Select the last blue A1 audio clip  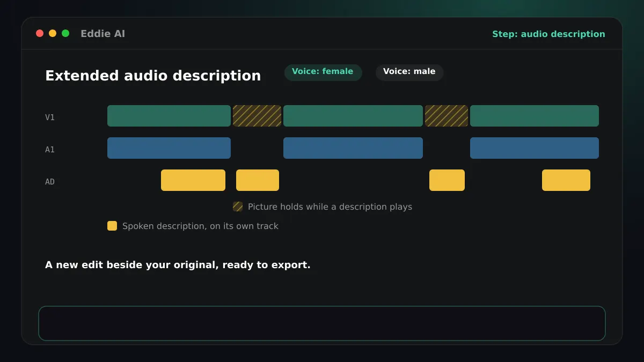pos(535,148)
